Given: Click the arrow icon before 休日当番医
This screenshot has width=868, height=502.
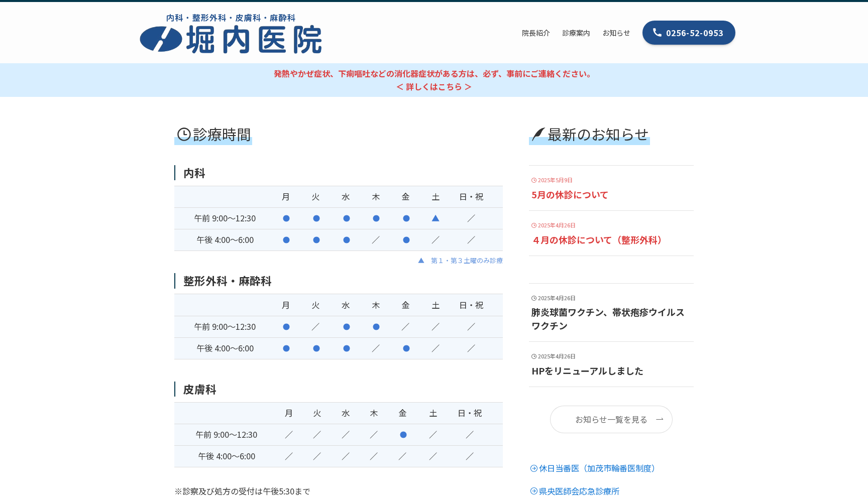Looking at the screenshot, I should 533,468.
